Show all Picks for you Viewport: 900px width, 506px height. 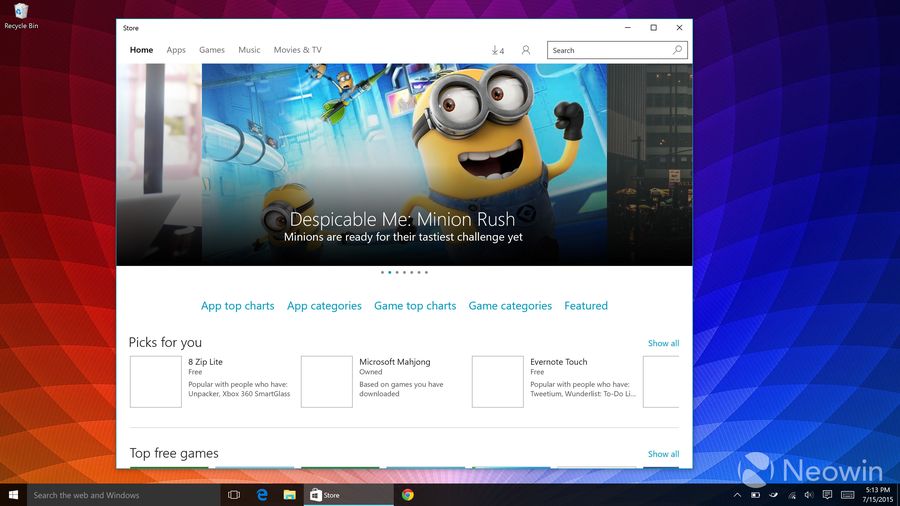click(664, 343)
